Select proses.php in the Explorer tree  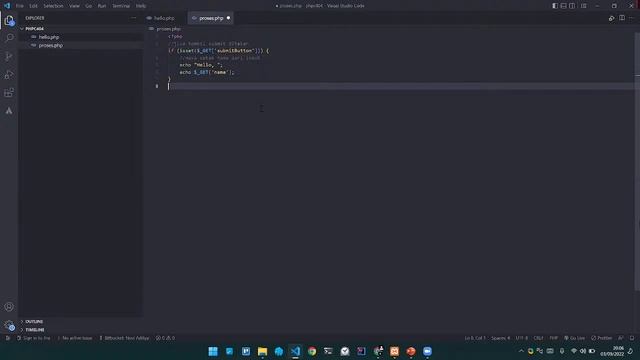[51, 45]
